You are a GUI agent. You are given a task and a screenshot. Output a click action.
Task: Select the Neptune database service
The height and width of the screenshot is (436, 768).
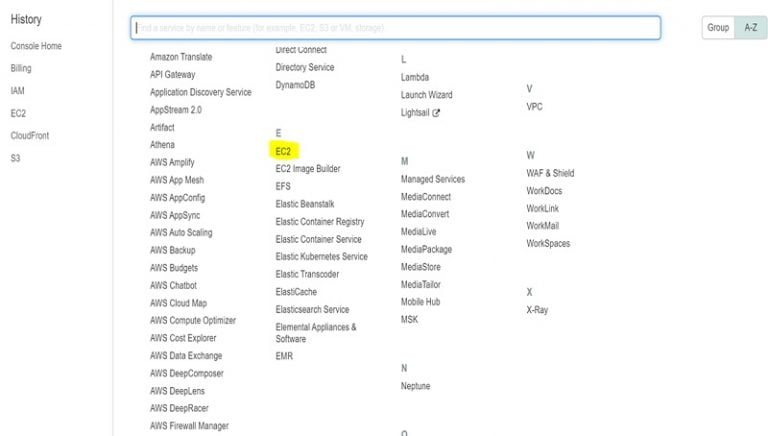click(416, 385)
